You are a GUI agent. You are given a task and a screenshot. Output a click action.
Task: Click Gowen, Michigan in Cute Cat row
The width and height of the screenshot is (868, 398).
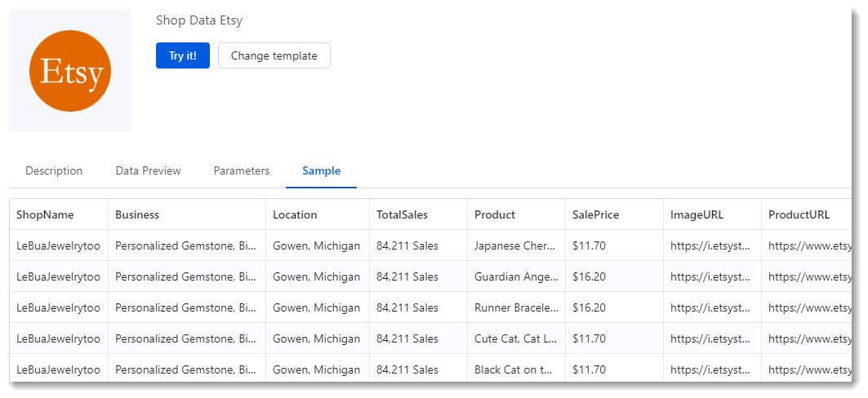pos(316,338)
